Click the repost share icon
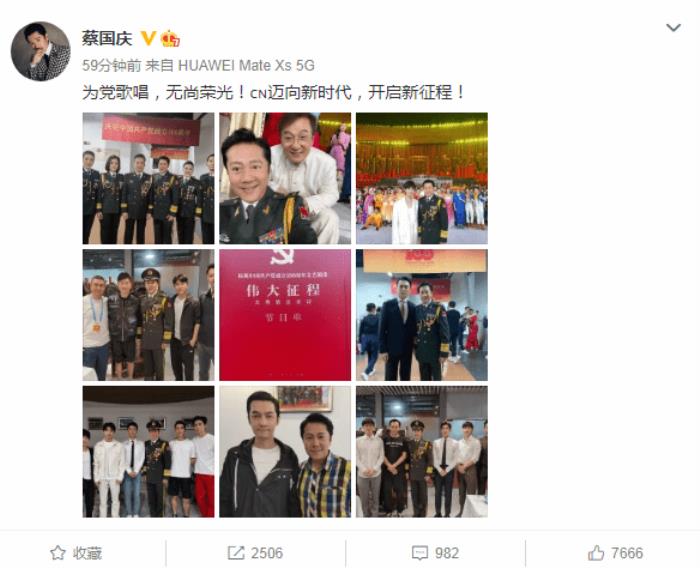 (x=236, y=553)
